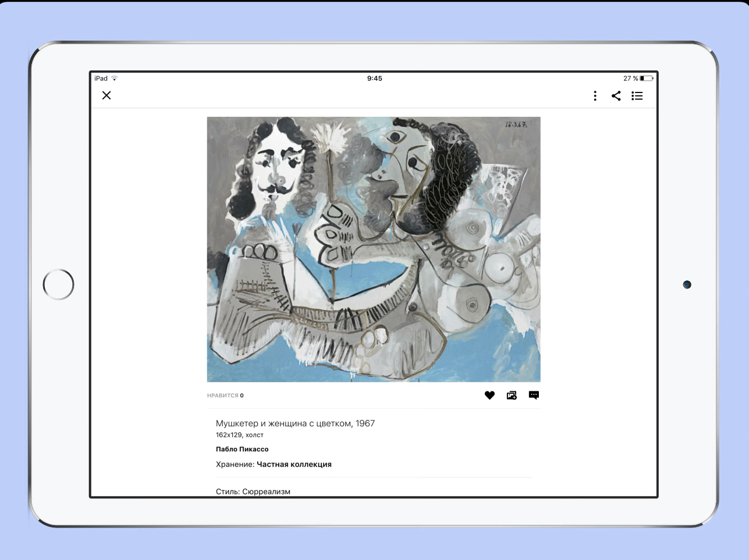Image resolution: width=749 pixels, height=560 pixels.
Task: Select the Частная коллекция storage link
Action: (x=294, y=464)
